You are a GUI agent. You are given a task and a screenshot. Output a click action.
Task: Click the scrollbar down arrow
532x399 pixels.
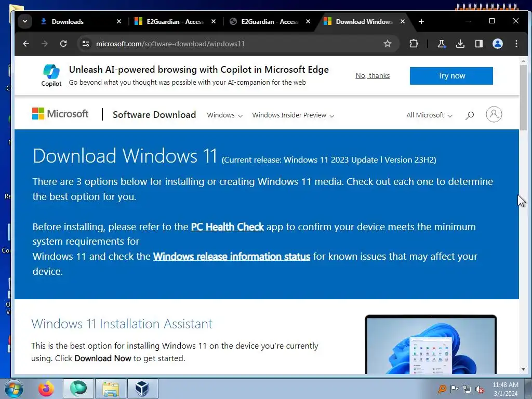coord(523,369)
